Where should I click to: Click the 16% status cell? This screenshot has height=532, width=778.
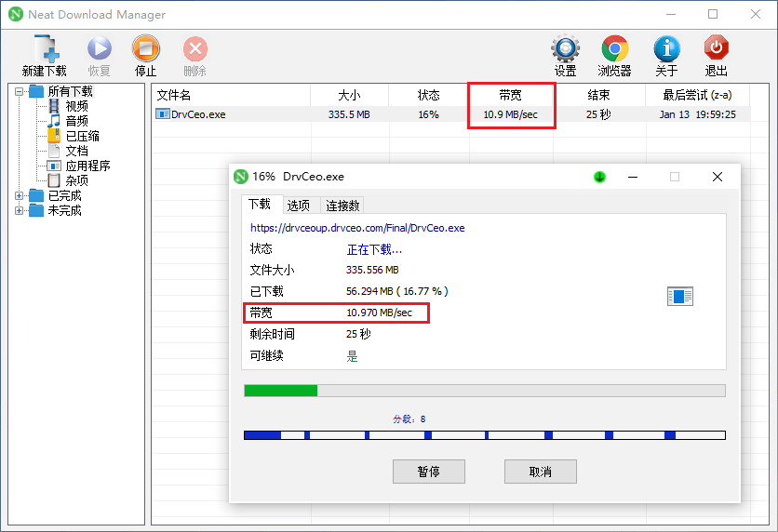pyautogui.click(x=428, y=114)
